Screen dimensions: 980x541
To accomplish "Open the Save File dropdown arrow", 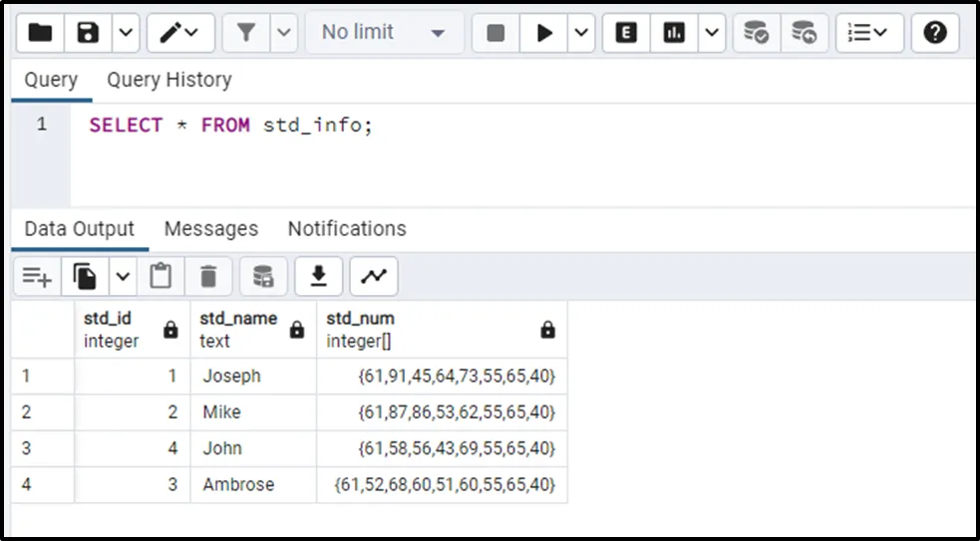I will pos(125,33).
